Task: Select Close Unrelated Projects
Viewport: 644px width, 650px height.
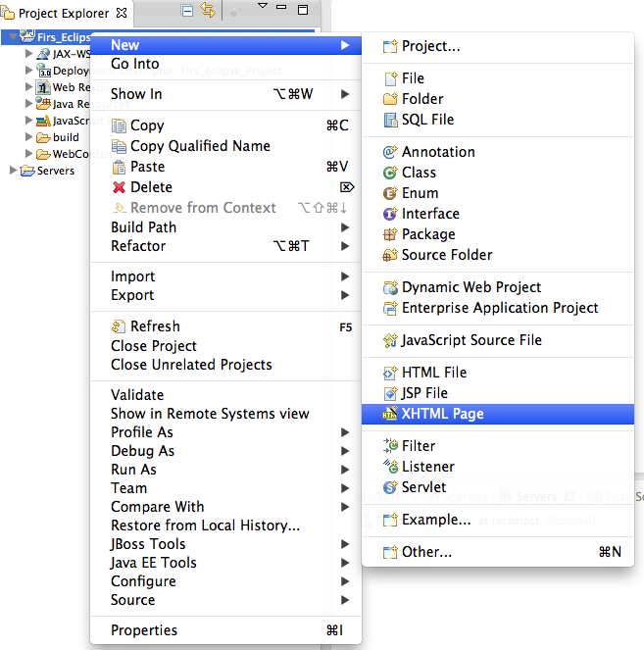Action: click(225, 365)
